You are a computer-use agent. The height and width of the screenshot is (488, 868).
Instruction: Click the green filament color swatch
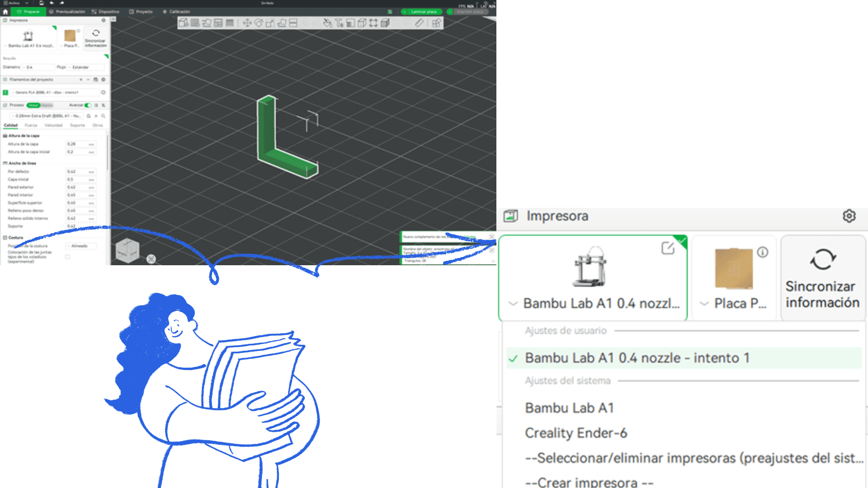[5, 93]
